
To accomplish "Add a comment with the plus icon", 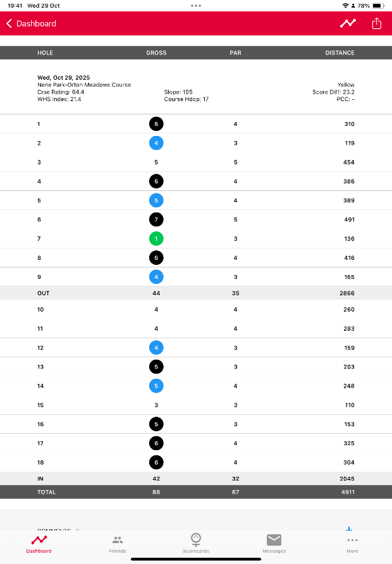I will point(348,529).
